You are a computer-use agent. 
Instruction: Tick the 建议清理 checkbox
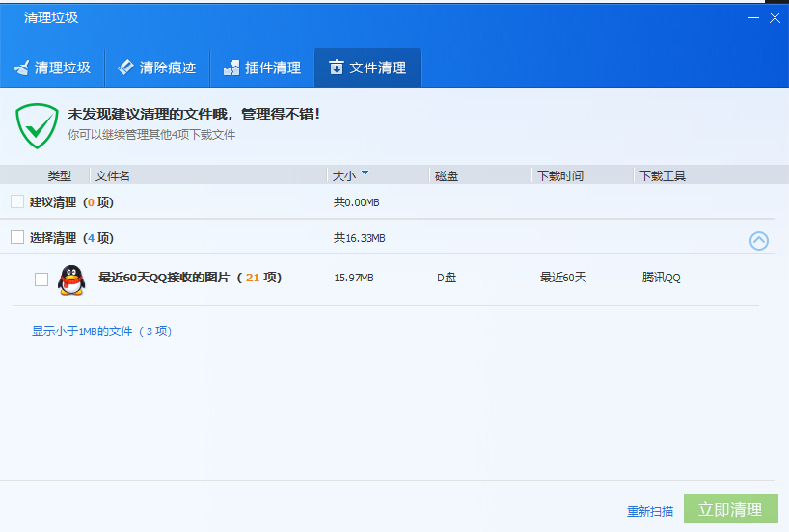pos(17,201)
